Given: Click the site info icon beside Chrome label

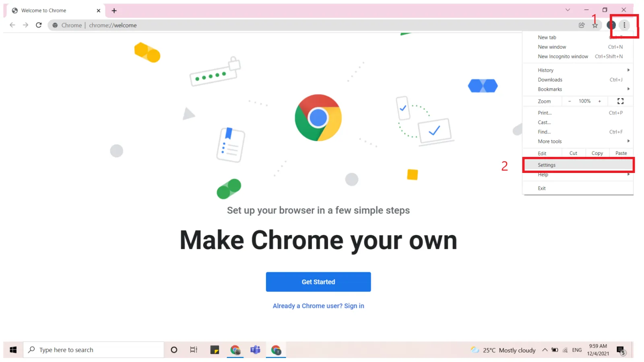Looking at the screenshot, I should (x=55, y=25).
